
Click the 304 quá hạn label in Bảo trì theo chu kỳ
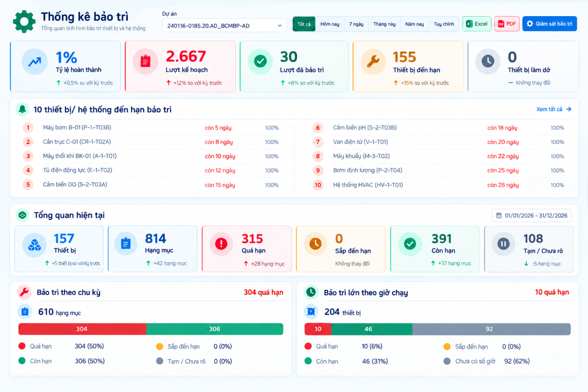tap(263, 292)
